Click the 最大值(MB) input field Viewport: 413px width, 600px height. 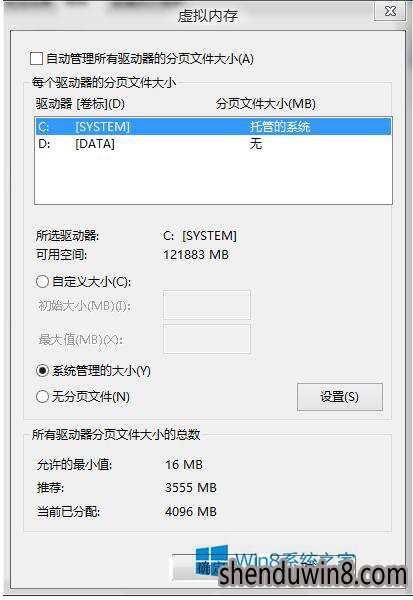click(207, 339)
